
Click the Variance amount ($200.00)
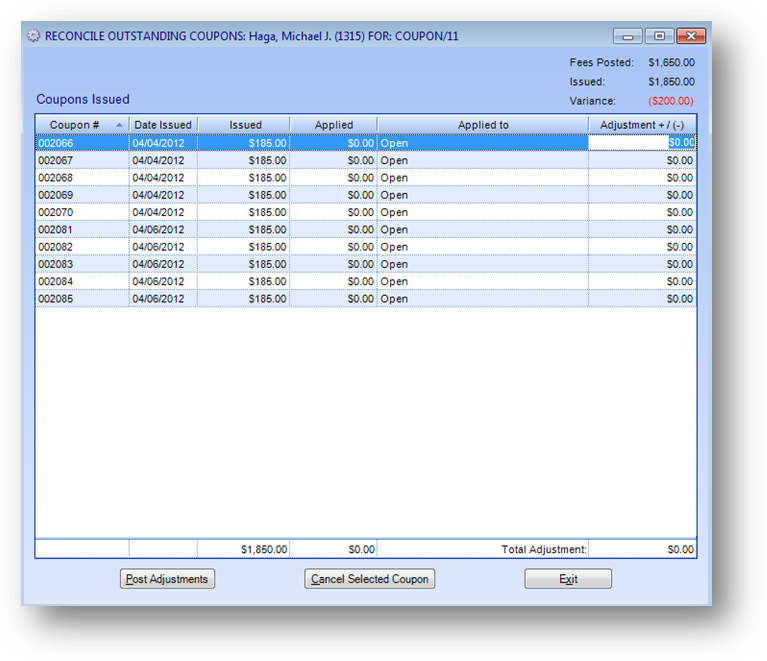click(671, 101)
